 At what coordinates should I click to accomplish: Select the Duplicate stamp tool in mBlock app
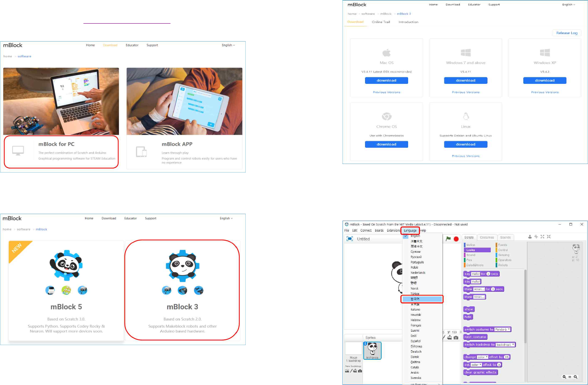pyautogui.click(x=530, y=236)
